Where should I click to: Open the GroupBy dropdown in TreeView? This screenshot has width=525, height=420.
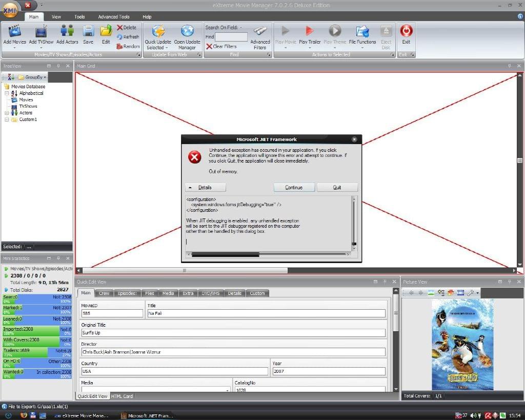[x=32, y=77]
